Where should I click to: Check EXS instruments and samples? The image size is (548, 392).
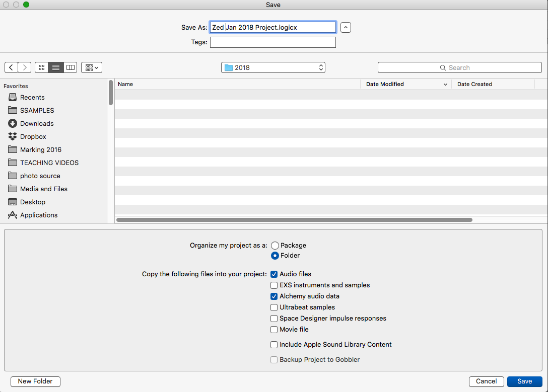point(274,285)
